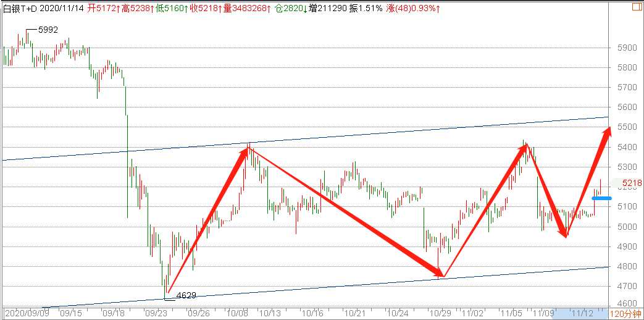Click the 10/13 date axis label
644x320 pixels.
point(270,314)
